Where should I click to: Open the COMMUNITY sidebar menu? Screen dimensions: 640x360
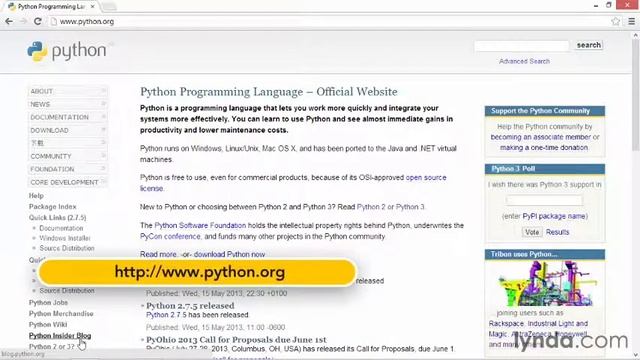67,156
